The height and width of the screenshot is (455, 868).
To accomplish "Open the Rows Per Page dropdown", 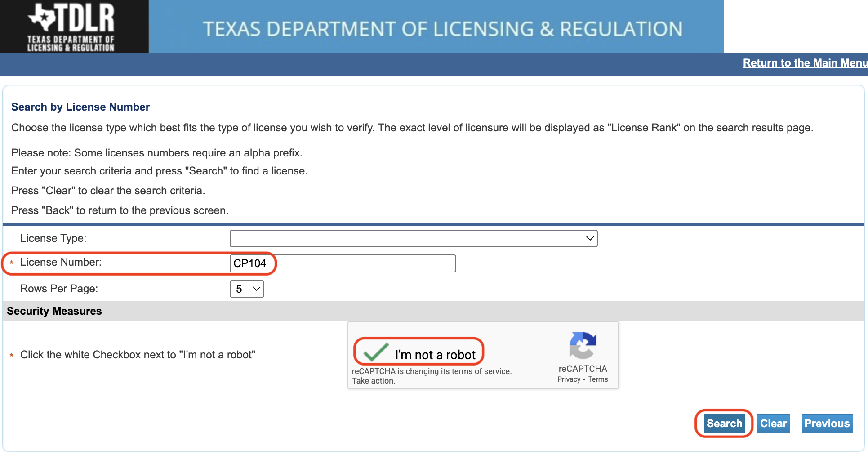I will [246, 289].
